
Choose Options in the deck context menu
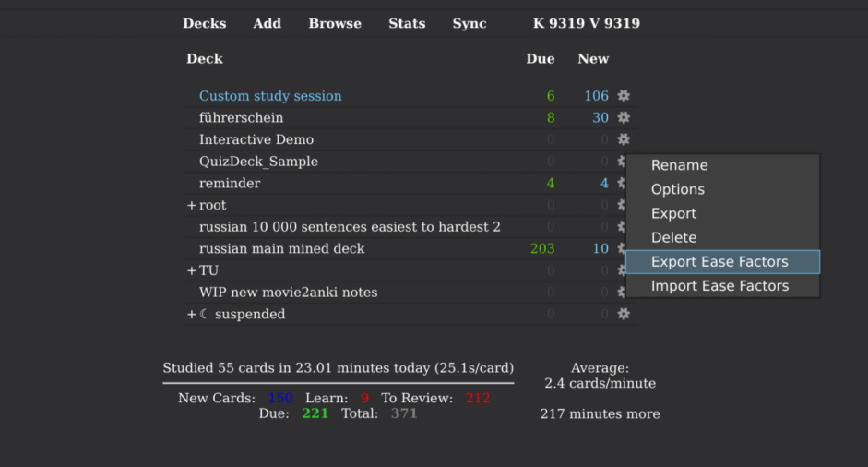[x=677, y=190]
